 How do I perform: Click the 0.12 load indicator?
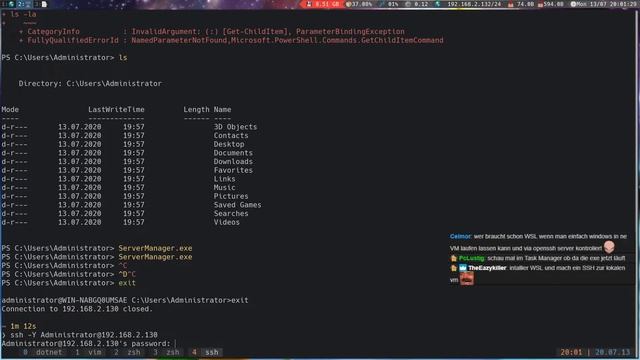(417, 4)
